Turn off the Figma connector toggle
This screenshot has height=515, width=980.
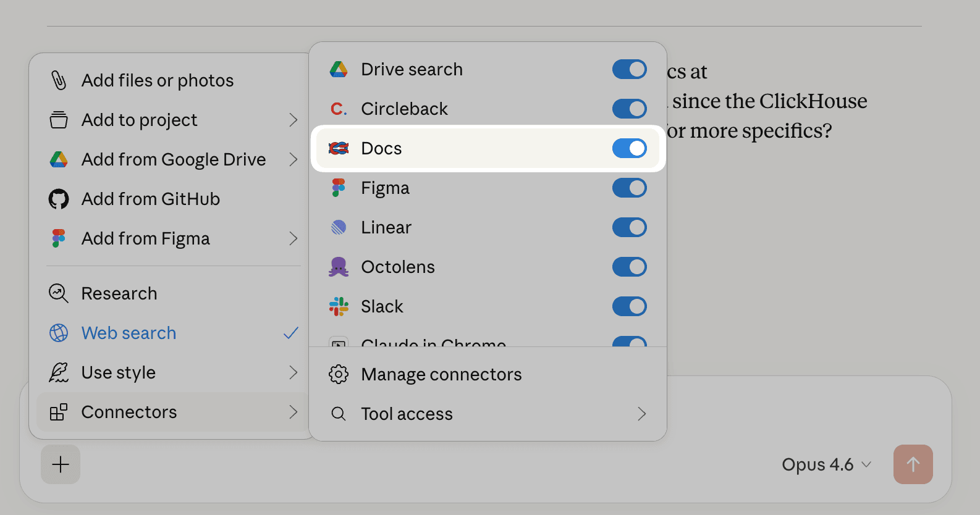click(629, 188)
